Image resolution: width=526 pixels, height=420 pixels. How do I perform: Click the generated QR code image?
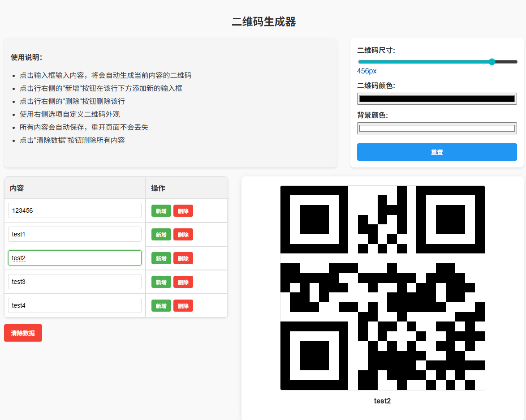[x=382, y=288]
